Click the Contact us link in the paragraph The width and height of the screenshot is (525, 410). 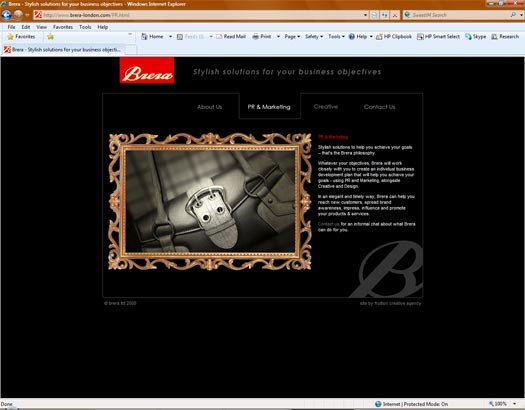click(328, 224)
